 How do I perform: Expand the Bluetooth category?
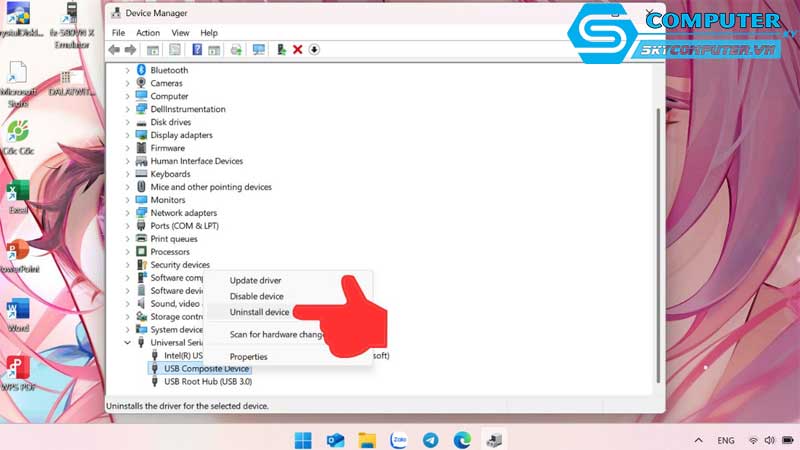128,70
